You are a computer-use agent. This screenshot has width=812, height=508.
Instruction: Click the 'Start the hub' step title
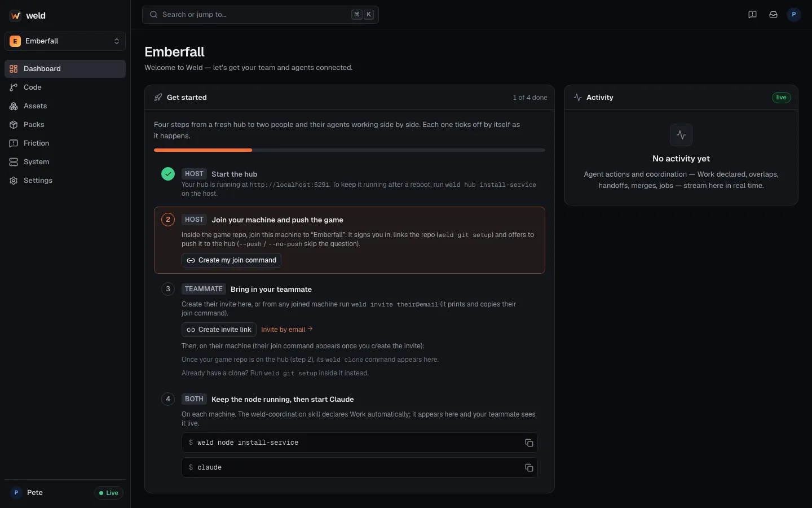235,174
